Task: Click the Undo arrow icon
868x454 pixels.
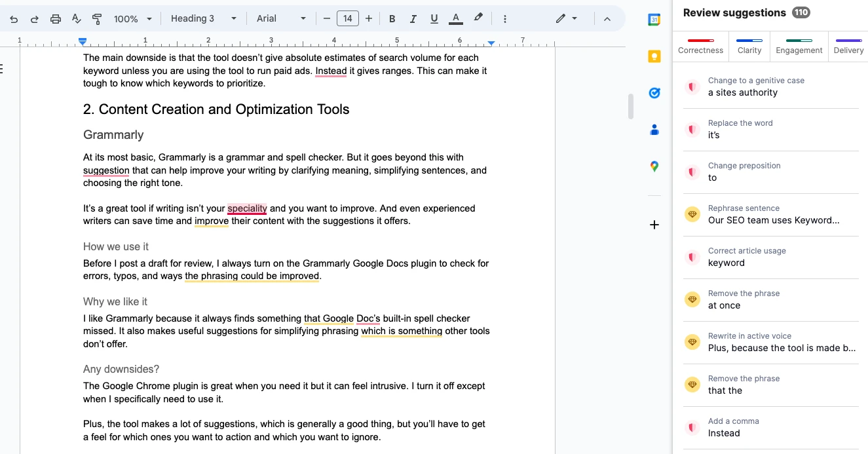Action: (14, 19)
